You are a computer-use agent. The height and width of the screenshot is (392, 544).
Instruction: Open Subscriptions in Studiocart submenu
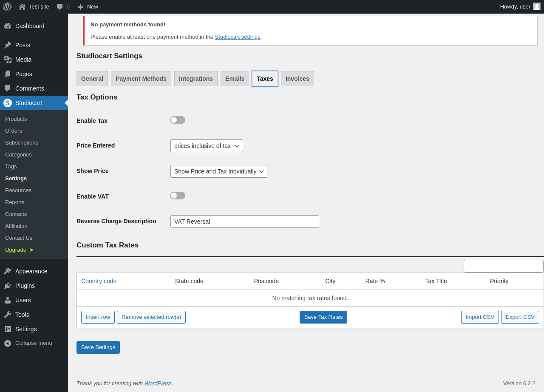[22, 143]
